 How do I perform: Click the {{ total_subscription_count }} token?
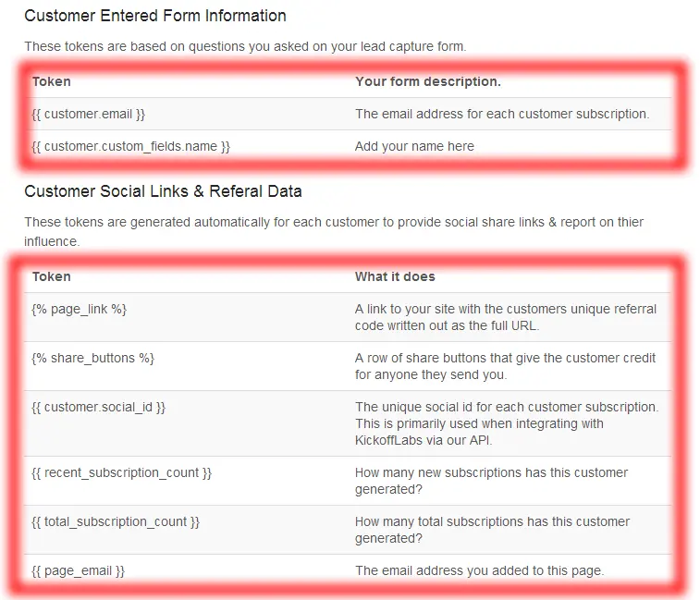point(116,521)
